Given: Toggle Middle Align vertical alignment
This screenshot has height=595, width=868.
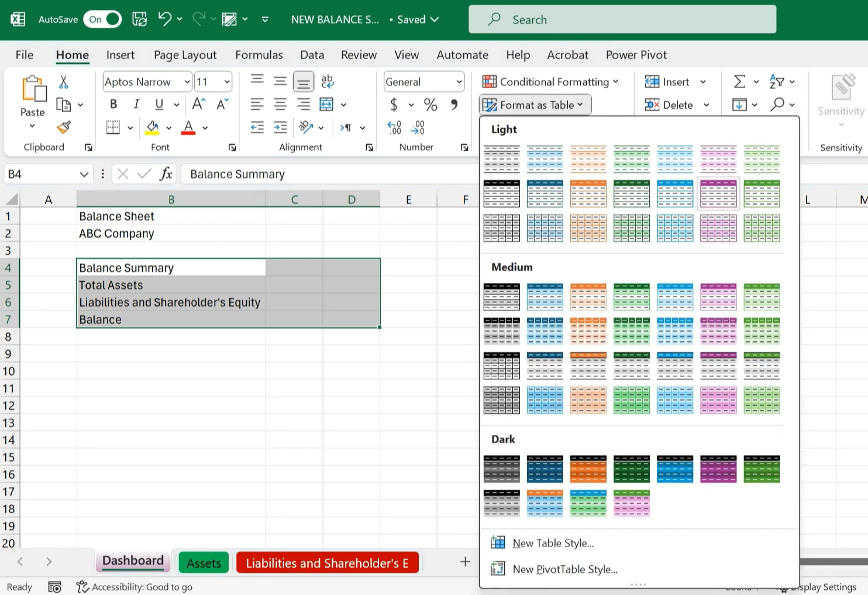Looking at the screenshot, I should pyautogui.click(x=281, y=81).
